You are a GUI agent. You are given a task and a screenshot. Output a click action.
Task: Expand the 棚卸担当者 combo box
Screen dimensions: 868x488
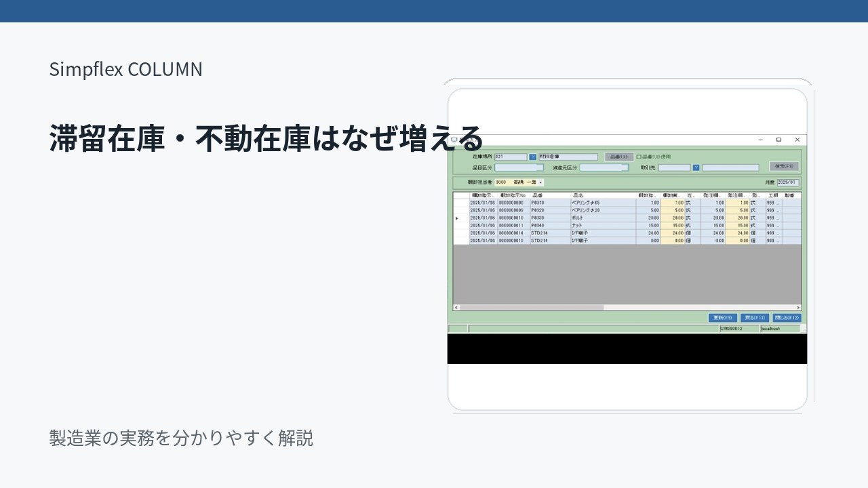click(540, 182)
